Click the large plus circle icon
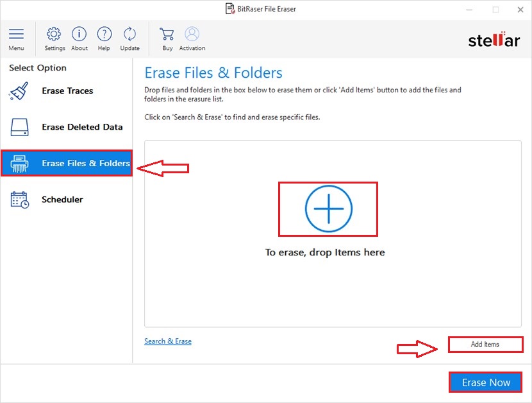This screenshot has height=403, width=532. [x=328, y=209]
